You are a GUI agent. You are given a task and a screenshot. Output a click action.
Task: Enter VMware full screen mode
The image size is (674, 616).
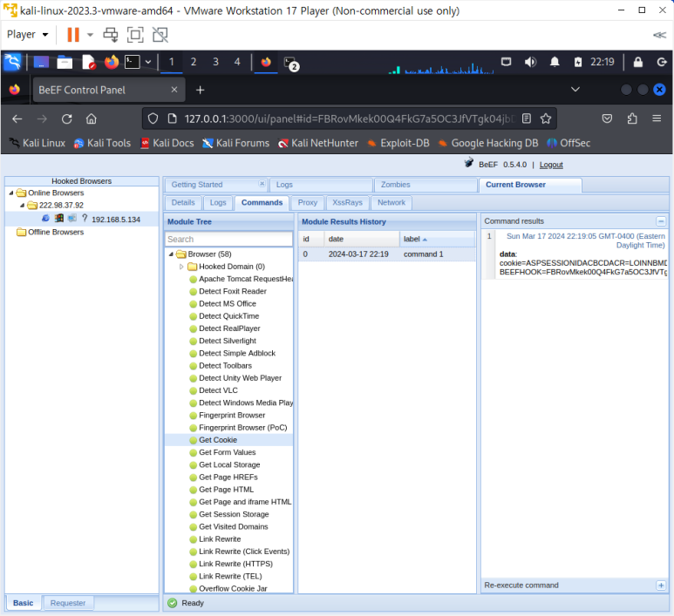pyautogui.click(x=135, y=35)
